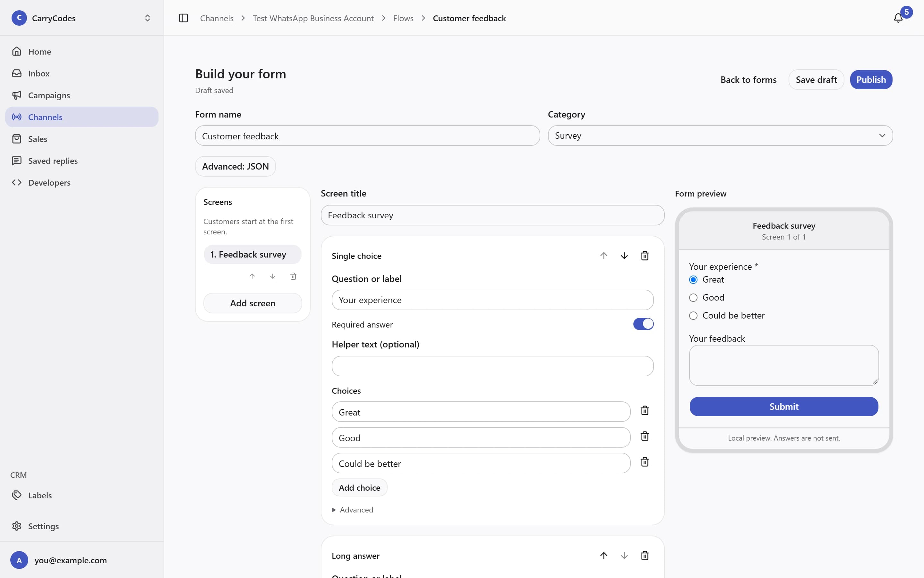Image resolution: width=924 pixels, height=578 pixels.
Task: Click the Publish button
Action: coord(871,80)
